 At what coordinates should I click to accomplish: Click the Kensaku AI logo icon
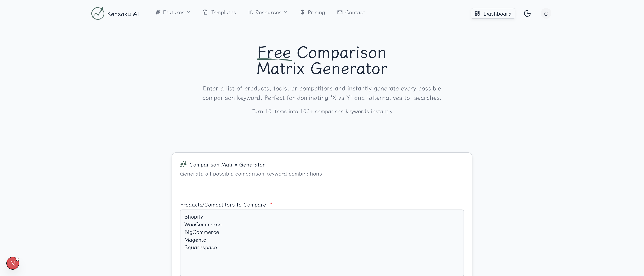[97, 13]
